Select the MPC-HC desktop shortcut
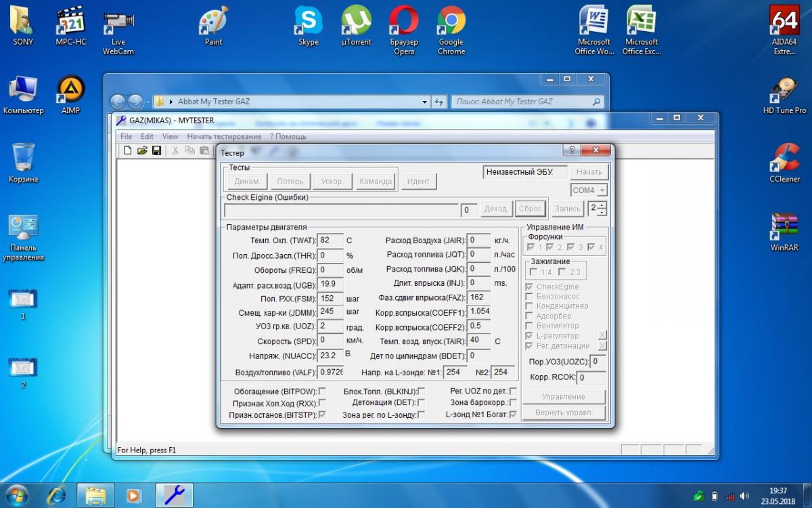This screenshot has width=812, height=508. tap(71, 26)
